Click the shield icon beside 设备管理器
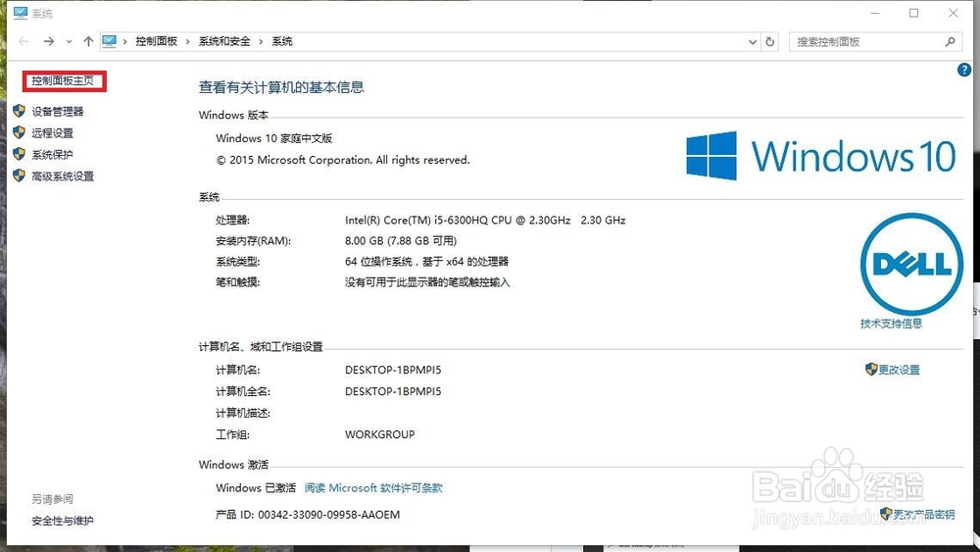Screen dimensions: 980x552 20,111
